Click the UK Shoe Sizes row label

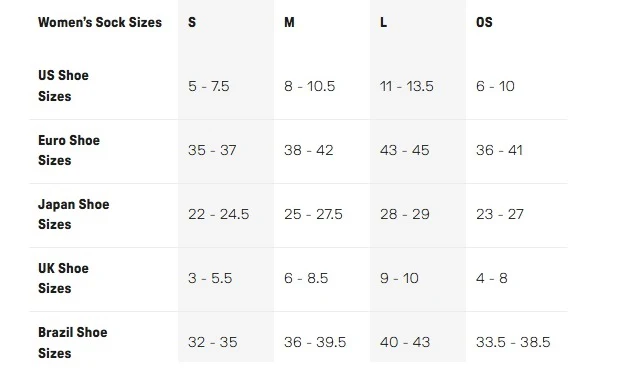63,278
